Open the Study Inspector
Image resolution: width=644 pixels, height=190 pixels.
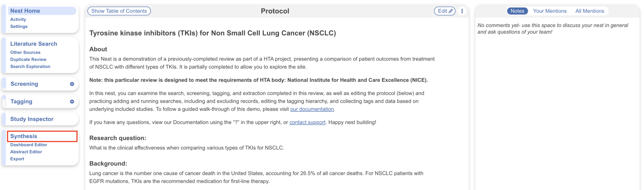click(x=32, y=119)
